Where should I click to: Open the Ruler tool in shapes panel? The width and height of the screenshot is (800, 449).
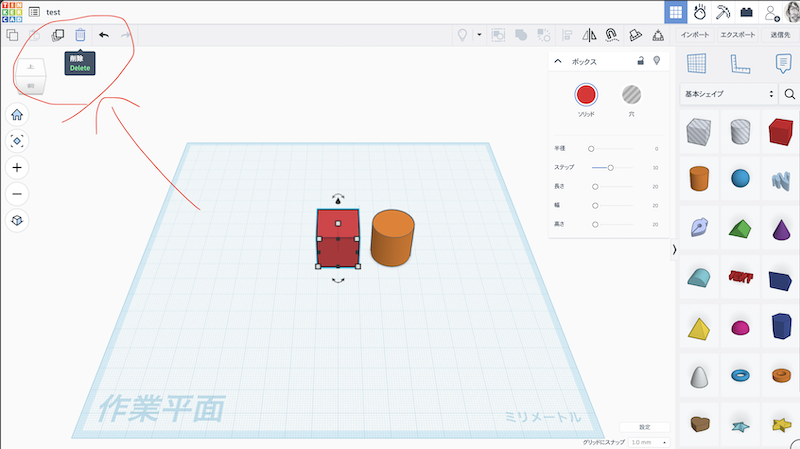(739, 64)
